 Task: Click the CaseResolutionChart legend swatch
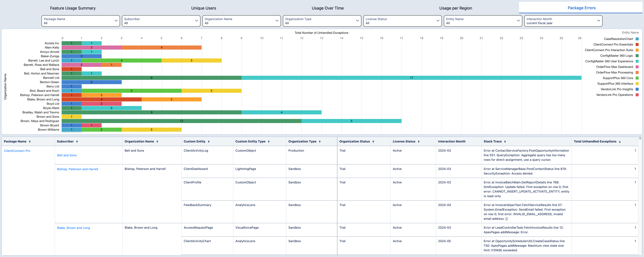point(637,39)
